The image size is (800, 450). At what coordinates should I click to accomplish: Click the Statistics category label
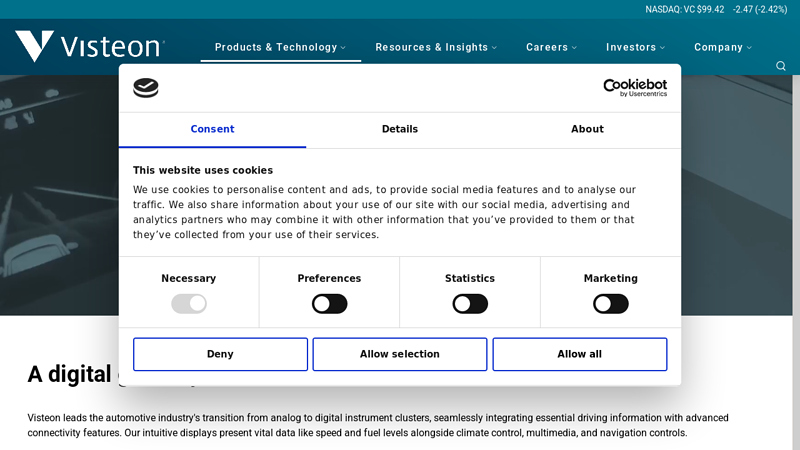coord(470,279)
